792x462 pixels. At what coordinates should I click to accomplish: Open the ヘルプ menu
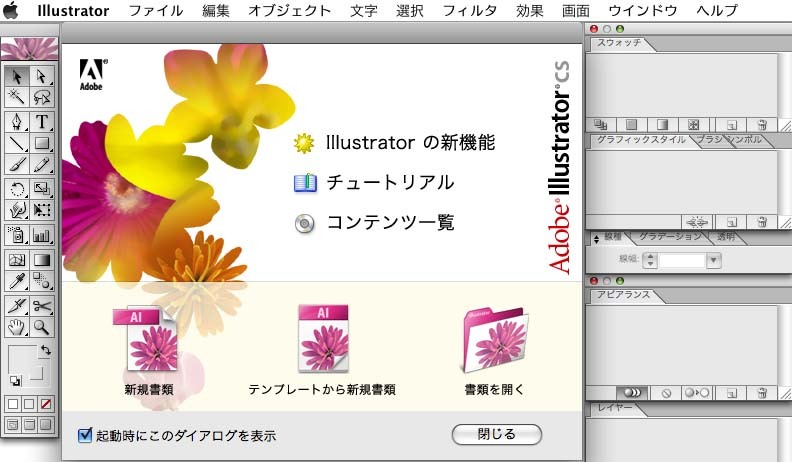click(x=717, y=10)
